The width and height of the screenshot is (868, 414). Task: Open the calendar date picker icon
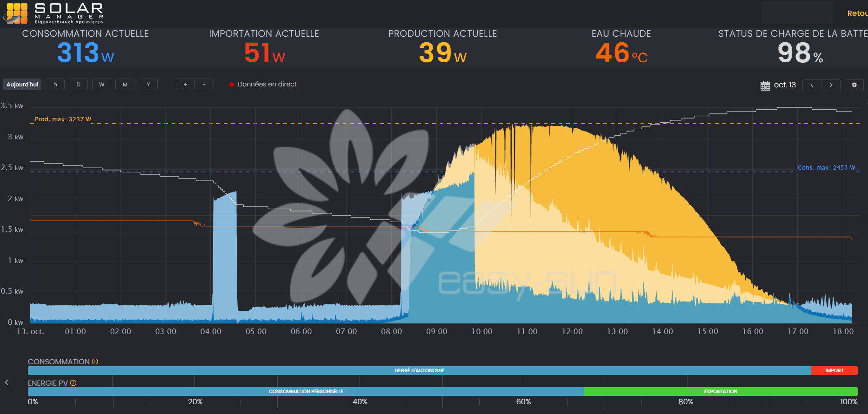pyautogui.click(x=765, y=85)
